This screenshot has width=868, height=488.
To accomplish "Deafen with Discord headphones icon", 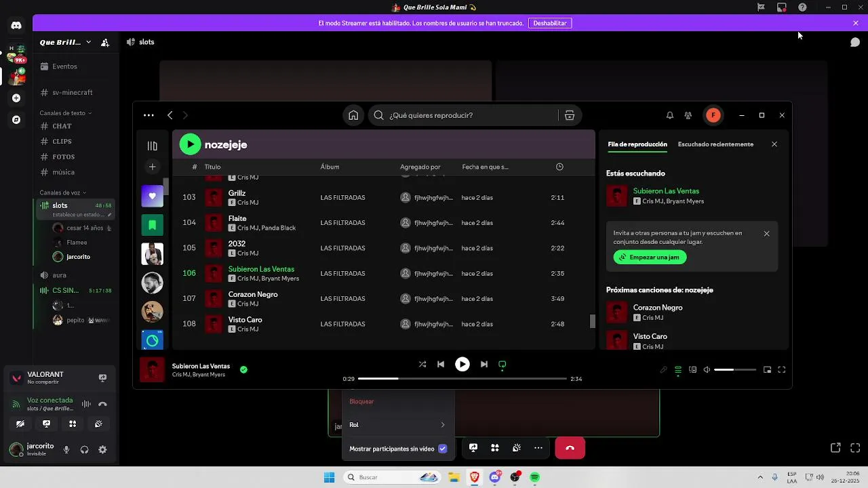I will [x=85, y=449].
